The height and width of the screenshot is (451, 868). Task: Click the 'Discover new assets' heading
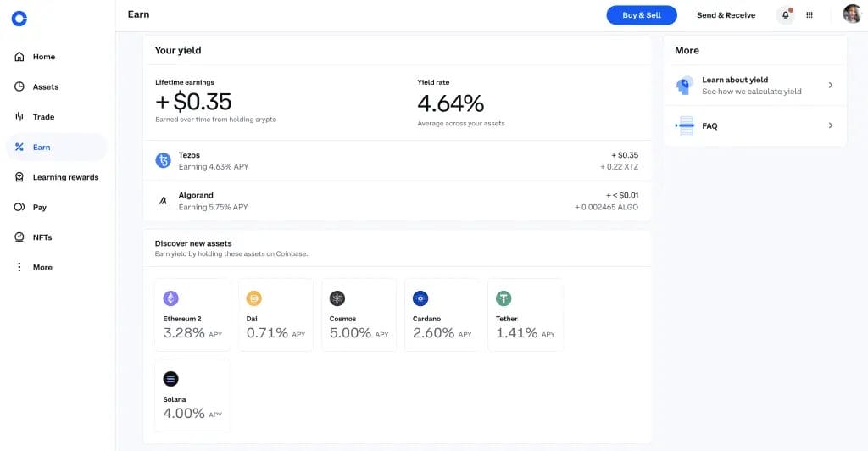click(x=193, y=243)
